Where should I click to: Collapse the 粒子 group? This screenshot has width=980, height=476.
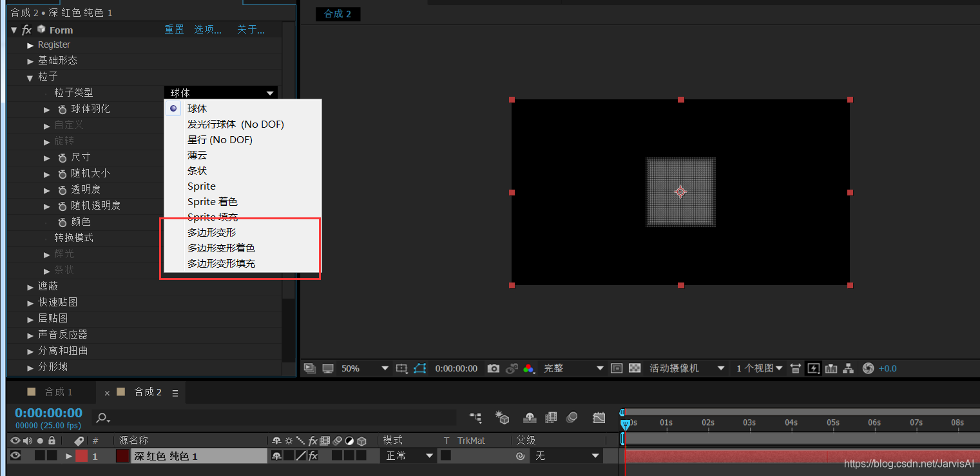(30, 77)
